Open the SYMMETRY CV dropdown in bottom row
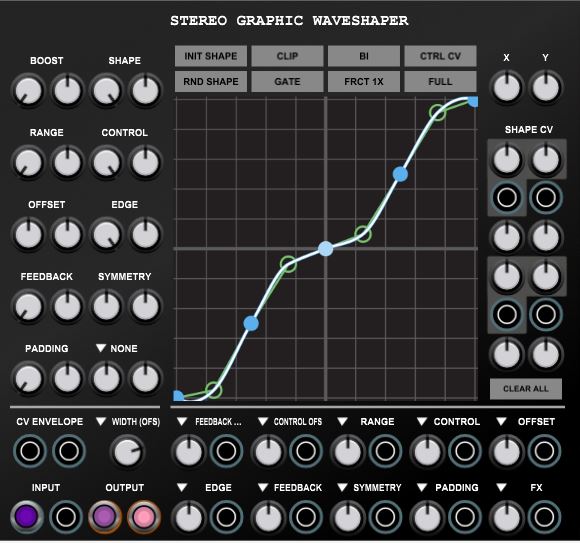Screen dimensions: 580x543 [x=342, y=488]
